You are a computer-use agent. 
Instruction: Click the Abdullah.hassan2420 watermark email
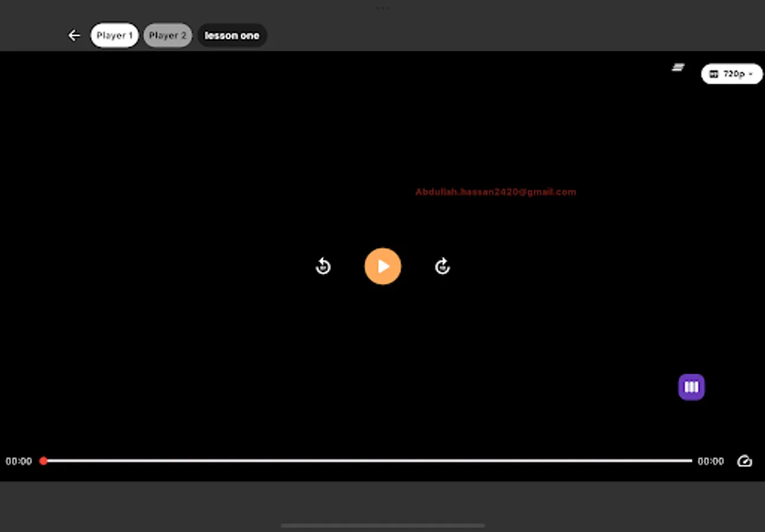pyautogui.click(x=496, y=192)
